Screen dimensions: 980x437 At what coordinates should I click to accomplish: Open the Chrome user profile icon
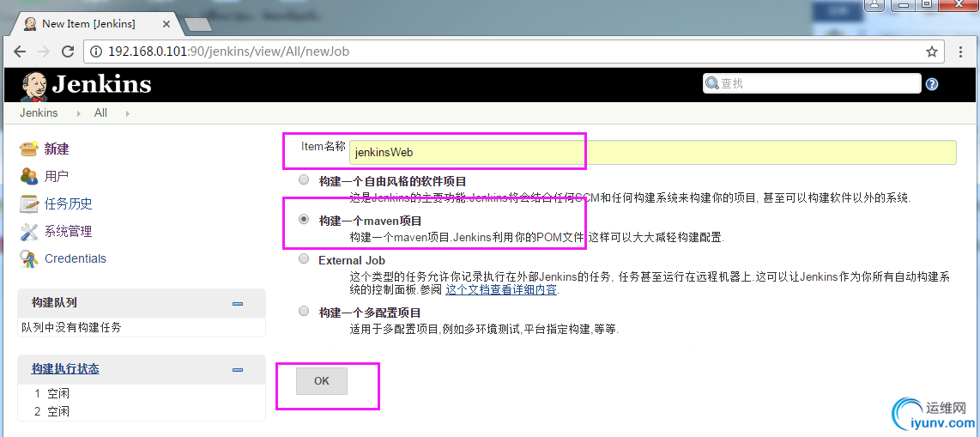[875, 4]
